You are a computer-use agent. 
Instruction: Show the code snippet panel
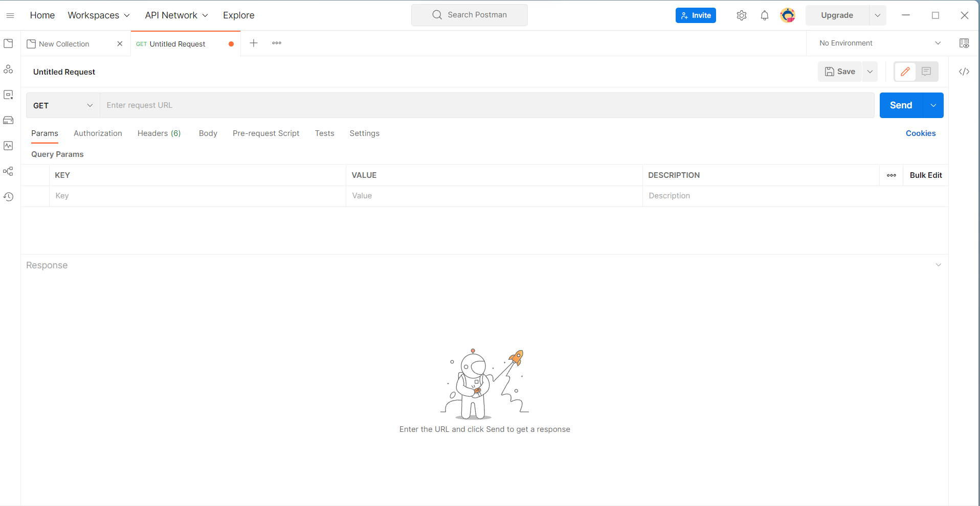964,72
